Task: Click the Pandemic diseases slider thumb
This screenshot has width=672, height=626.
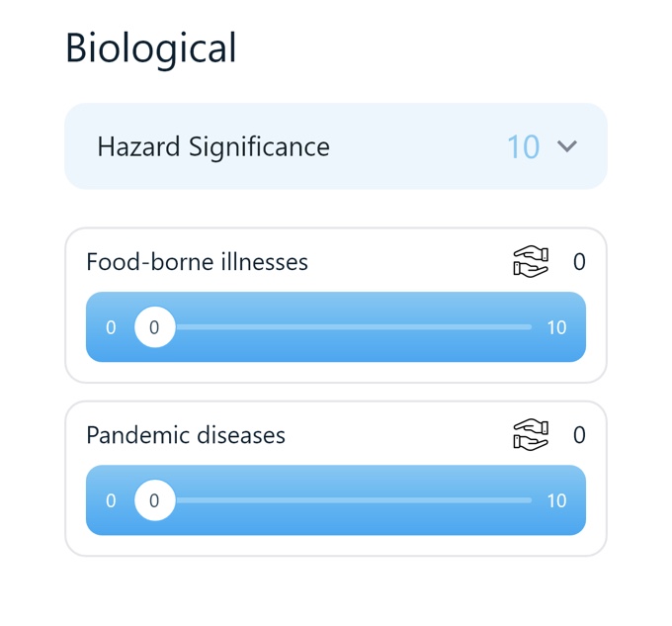Action: click(154, 500)
